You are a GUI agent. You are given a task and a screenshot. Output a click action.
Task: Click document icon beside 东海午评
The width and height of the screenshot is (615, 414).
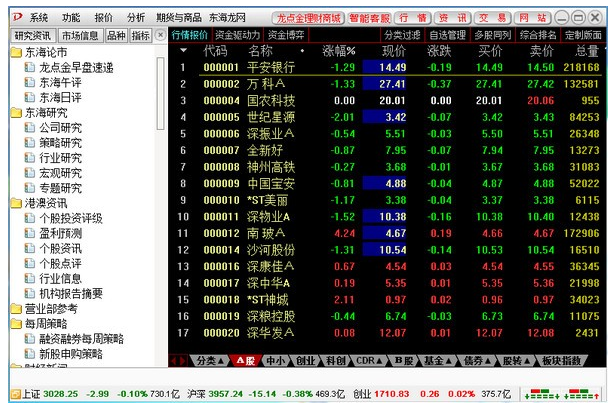pyautogui.click(x=30, y=82)
